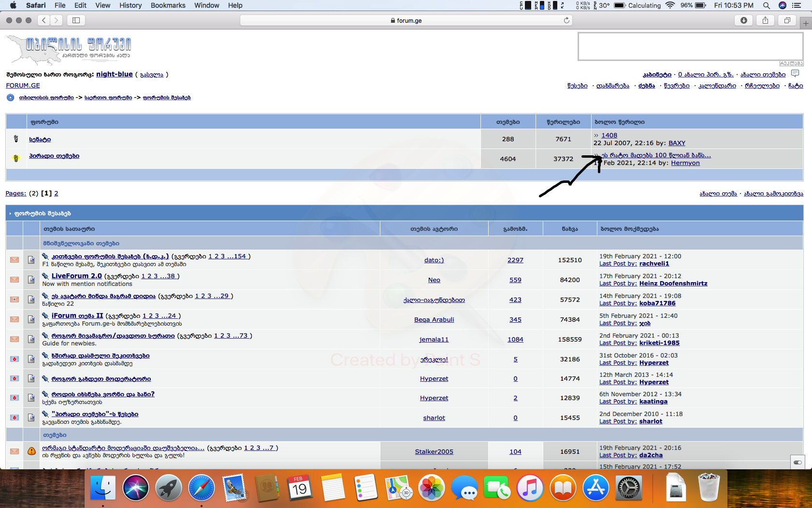Click the pin icon beside LiveForum 2.0 topic

[x=46, y=275]
